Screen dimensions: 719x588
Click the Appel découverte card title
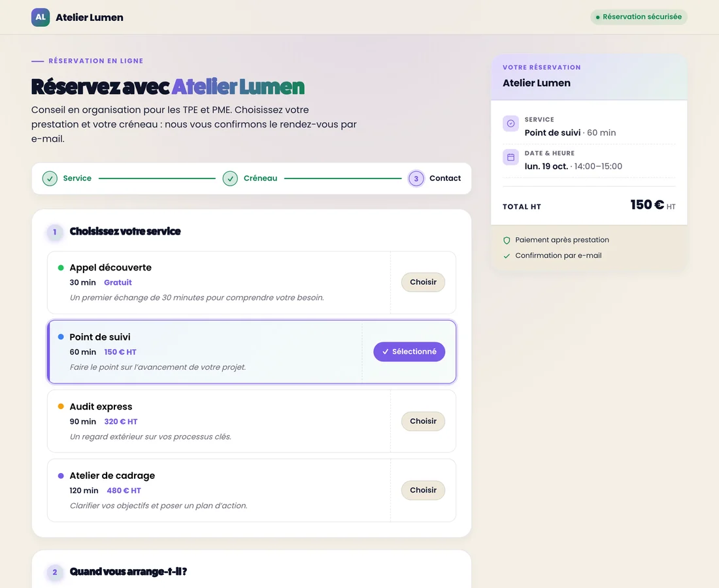[110, 268]
